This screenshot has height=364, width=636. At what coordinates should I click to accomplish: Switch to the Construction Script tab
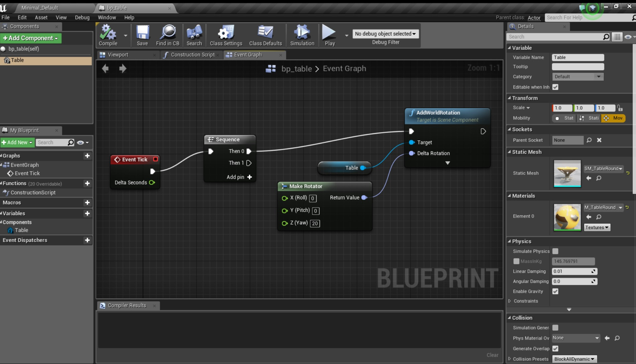click(x=193, y=54)
